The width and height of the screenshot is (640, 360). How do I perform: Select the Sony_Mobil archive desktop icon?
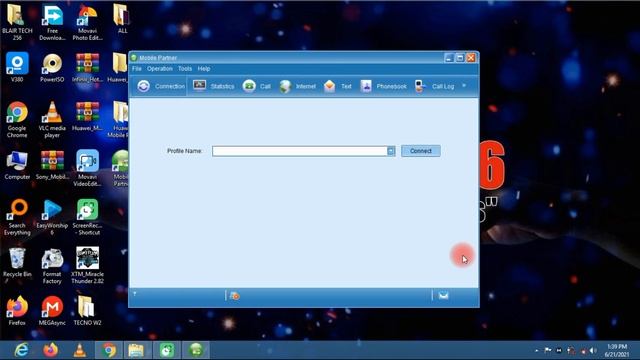point(52,165)
